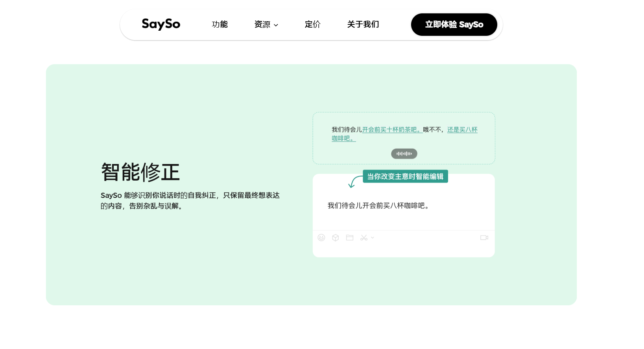
Task: Click the corrected message 我们待会儿开会前买八杯咖啡吧
Action: point(378,206)
